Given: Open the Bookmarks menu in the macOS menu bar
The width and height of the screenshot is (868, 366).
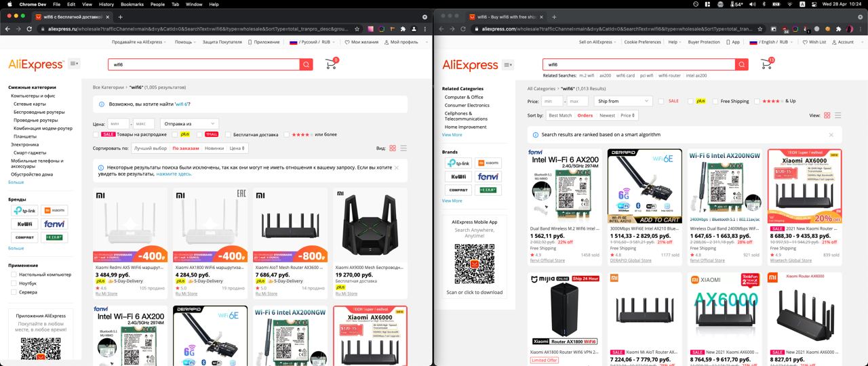Looking at the screenshot, I should pos(132,4).
